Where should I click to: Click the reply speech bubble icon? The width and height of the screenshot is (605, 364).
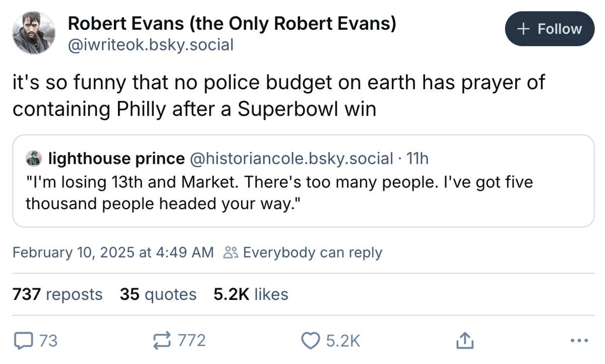point(24,340)
